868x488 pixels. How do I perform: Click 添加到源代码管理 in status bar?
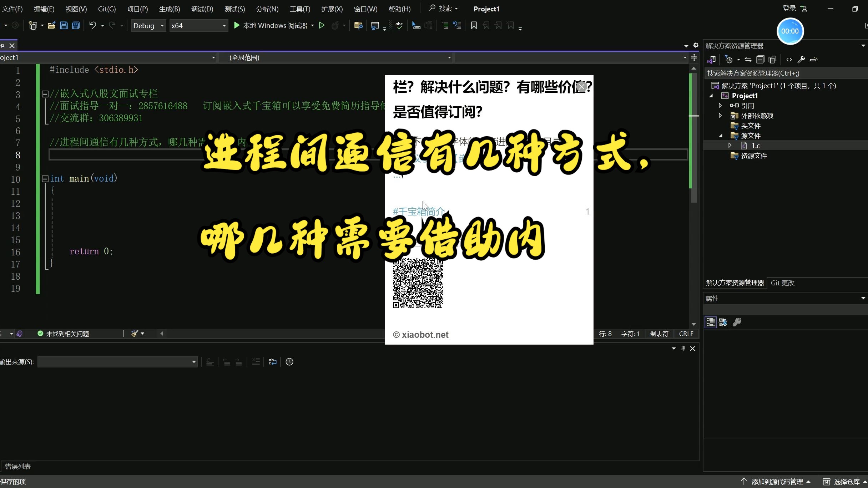pyautogui.click(x=775, y=482)
